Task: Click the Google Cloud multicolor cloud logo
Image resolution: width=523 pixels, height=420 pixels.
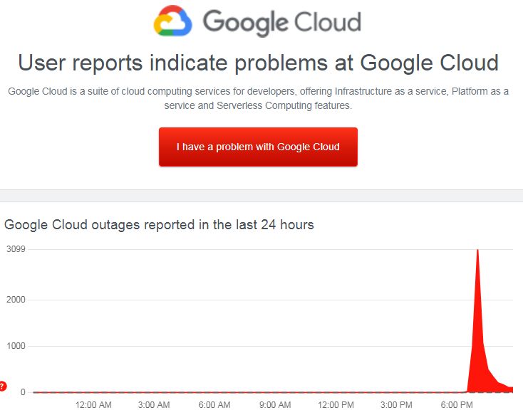Action: [172, 21]
